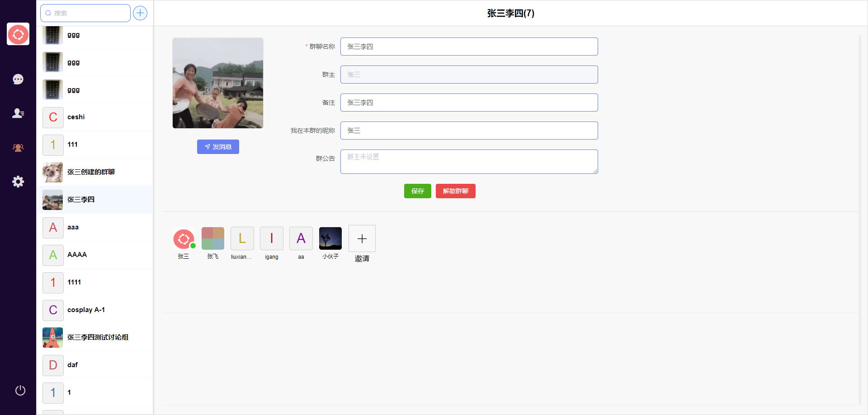
Task: Open the contacts list icon in sidebar
Action: pyautogui.click(x=18, y=113)
